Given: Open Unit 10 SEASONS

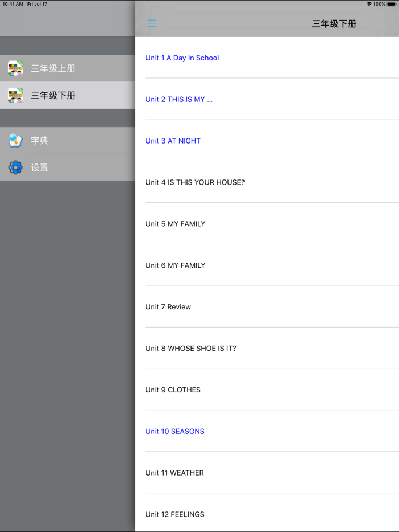Looking at the screenshot, I should pyautogui.click(x=267, y=431).
